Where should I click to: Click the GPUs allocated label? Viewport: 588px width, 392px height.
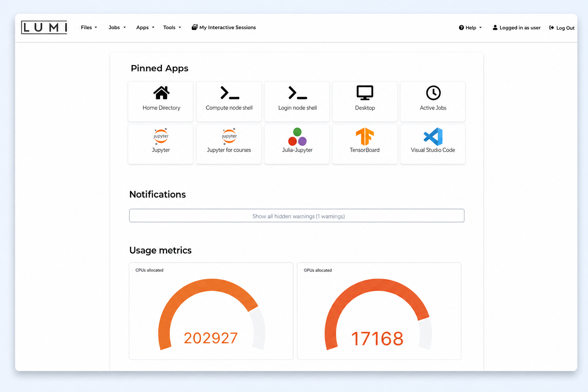pos(318,270)
